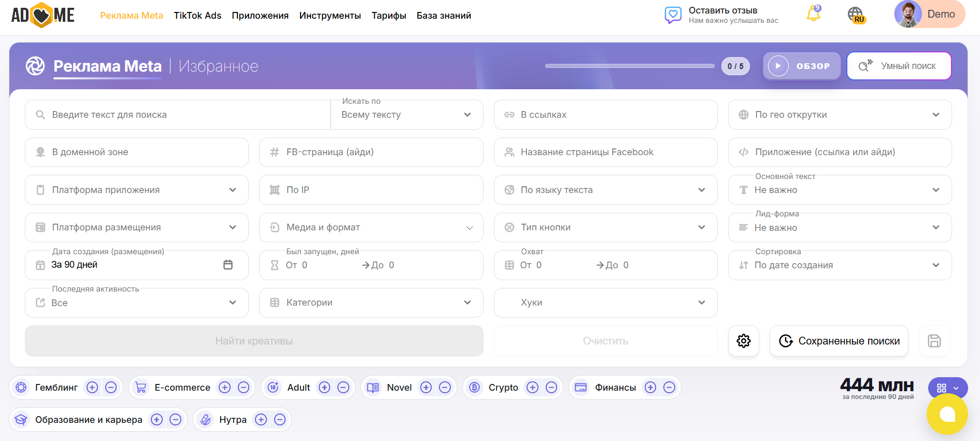Open the notifications bell icon
Screen dimensions: 980x441
click(x=814, y=14)
